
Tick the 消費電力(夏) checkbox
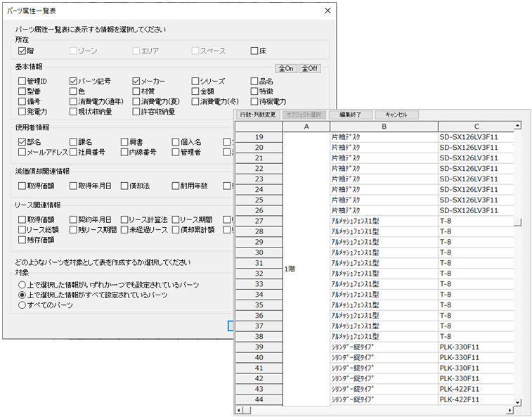[136, 101]
